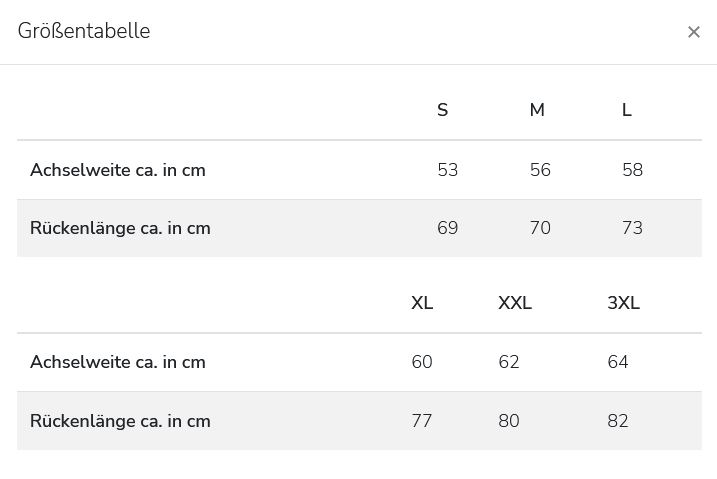Click the second table's Achselweite row label

coord(118,362)
